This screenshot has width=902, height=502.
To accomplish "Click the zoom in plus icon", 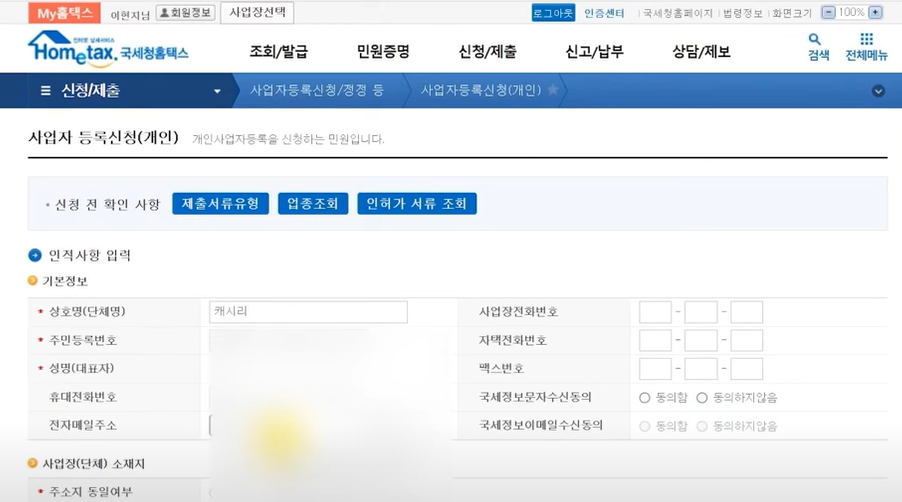I will pyautogui.click(x=875, y=12).
